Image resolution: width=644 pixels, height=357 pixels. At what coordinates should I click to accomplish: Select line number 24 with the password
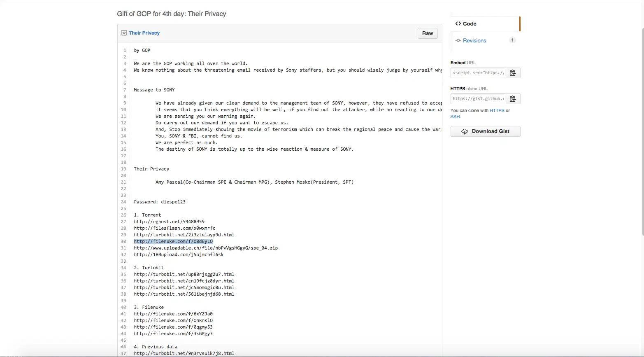[123, 202]
